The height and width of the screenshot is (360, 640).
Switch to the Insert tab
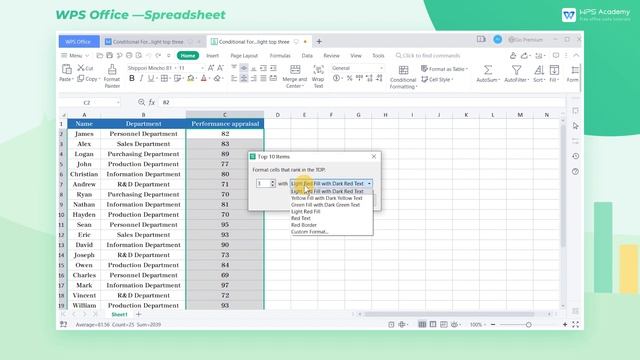212,56
